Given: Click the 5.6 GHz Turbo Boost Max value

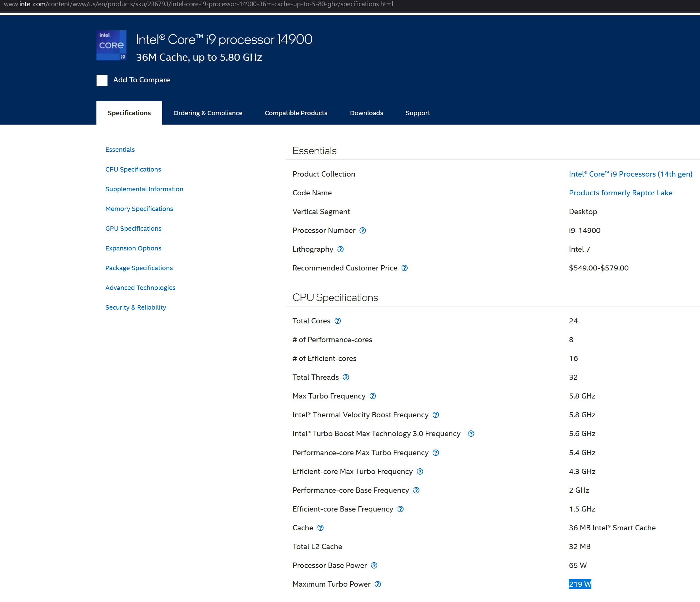Looking at the screenshot, I should coord(582,434).
